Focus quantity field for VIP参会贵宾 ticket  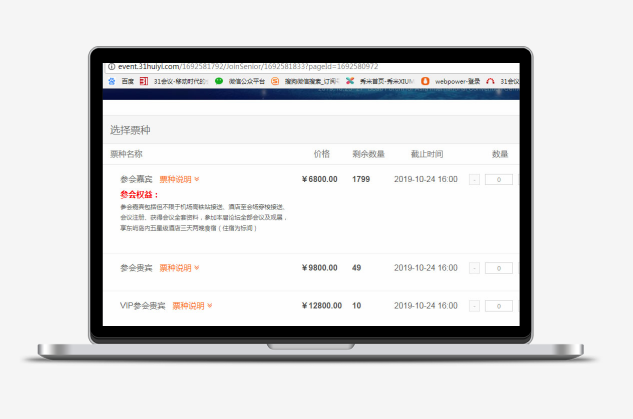[x=499, y=306]
